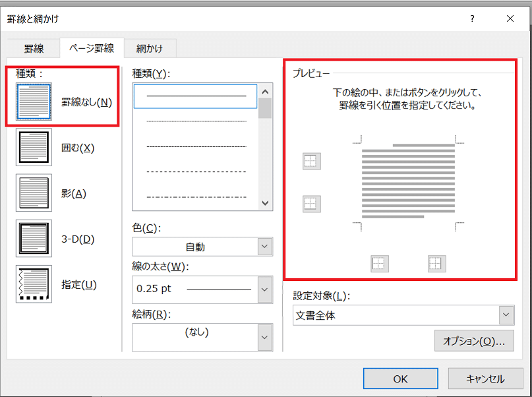
Task: Open the 設定対象 dropdown showing 文書全体
Action: (x=403, y=315)
